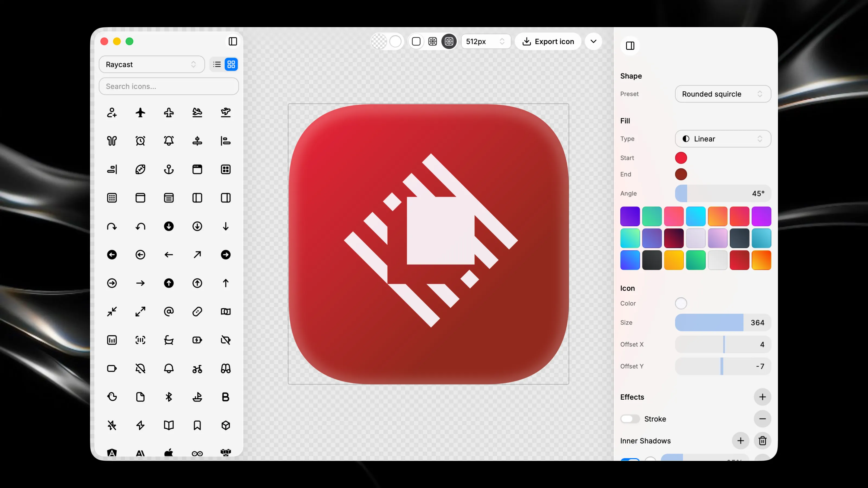Screen dimensions: 868x488
Task: Select the counter-clockwise arrow icon
Action: [140, 226]
